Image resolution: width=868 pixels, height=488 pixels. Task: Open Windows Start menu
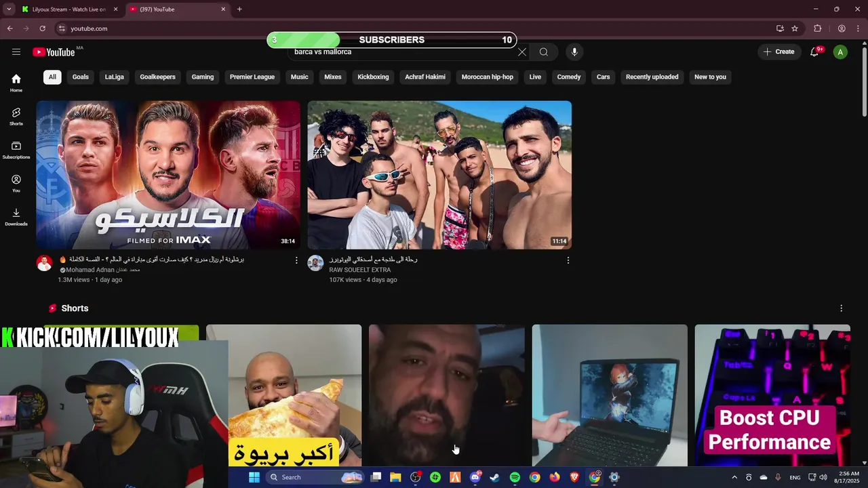pyautogui.click(x=254, y=477)
